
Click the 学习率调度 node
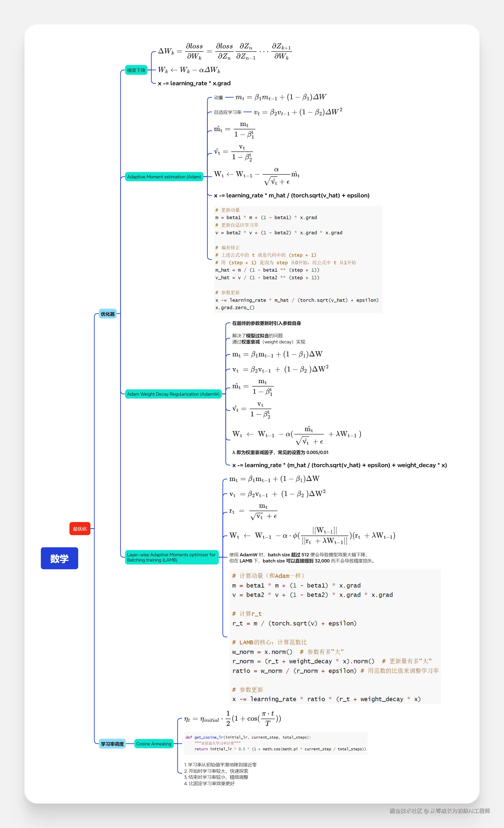coord(112,744)
